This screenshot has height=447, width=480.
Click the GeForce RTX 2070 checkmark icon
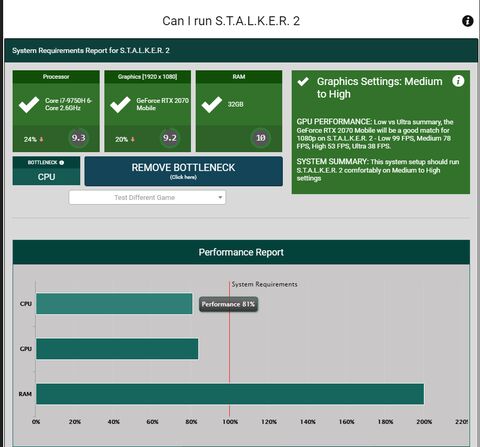(x=120, y=104)
